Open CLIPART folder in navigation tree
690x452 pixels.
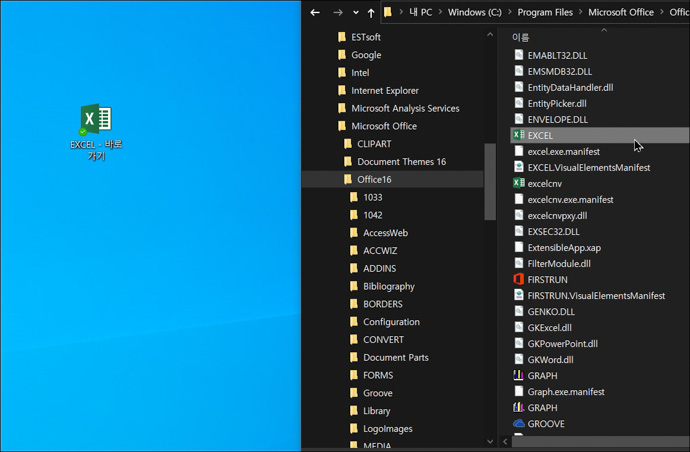pyautogui.click(x=374, y=144)
